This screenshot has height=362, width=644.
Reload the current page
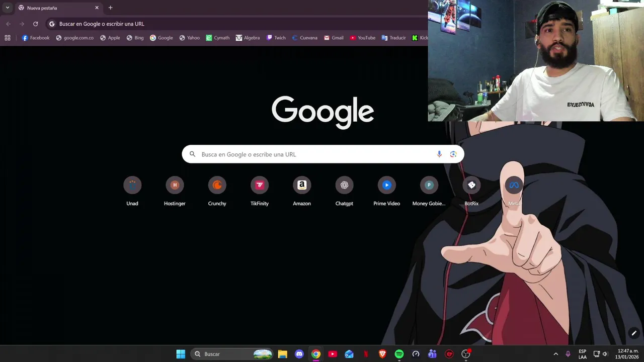(x=35, y=24)
